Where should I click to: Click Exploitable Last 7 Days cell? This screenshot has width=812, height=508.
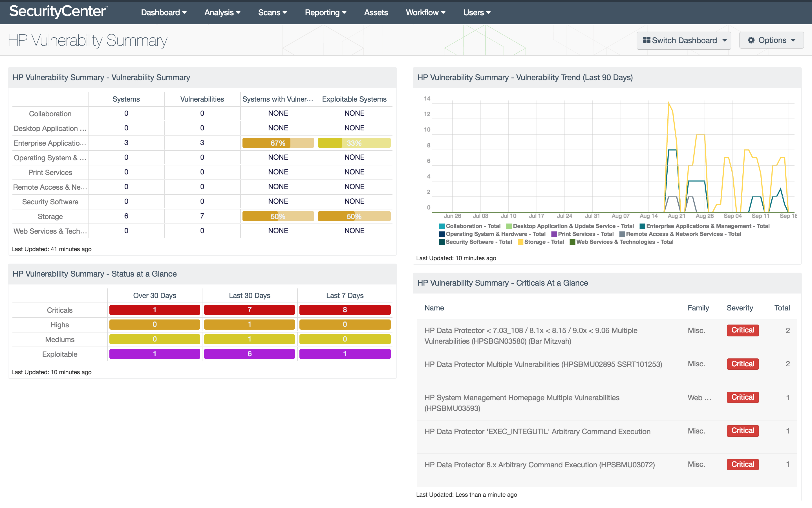345,354
